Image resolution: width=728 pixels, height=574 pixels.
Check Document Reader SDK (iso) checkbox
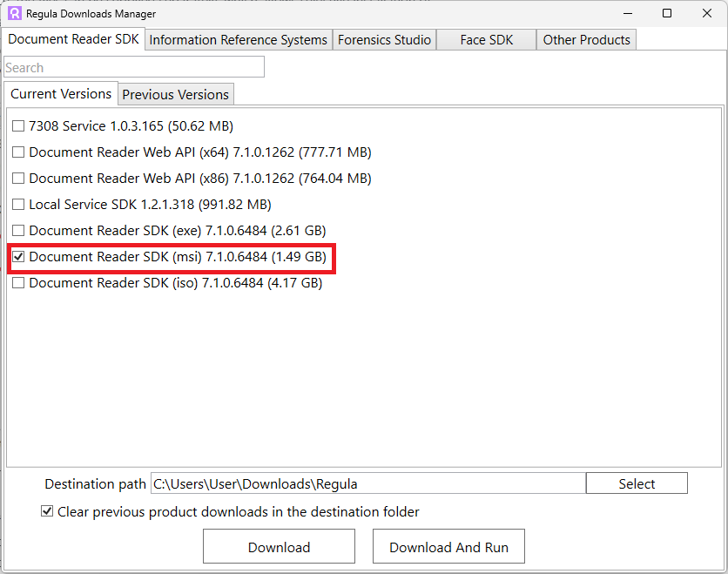coord(18,283)
